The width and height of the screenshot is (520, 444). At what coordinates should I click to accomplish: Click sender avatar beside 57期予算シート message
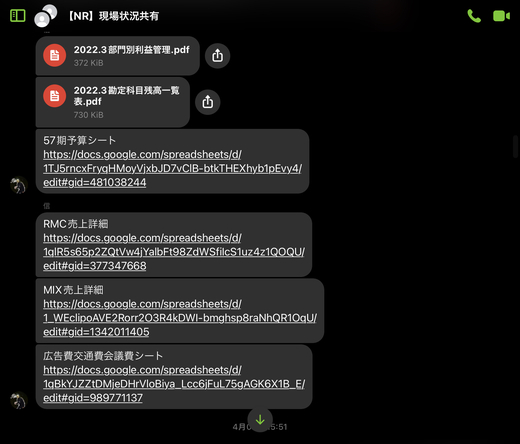18,185
